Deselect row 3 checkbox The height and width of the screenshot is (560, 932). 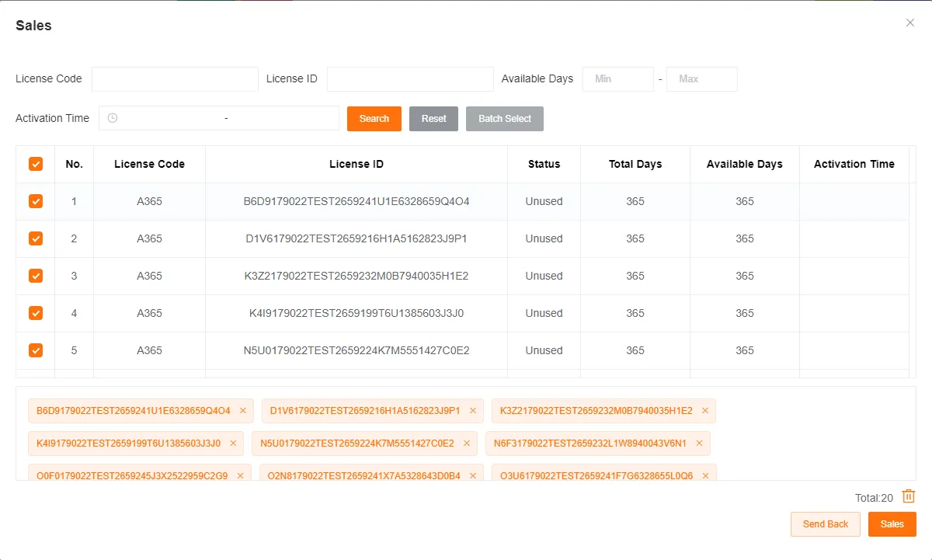[36, 276]
